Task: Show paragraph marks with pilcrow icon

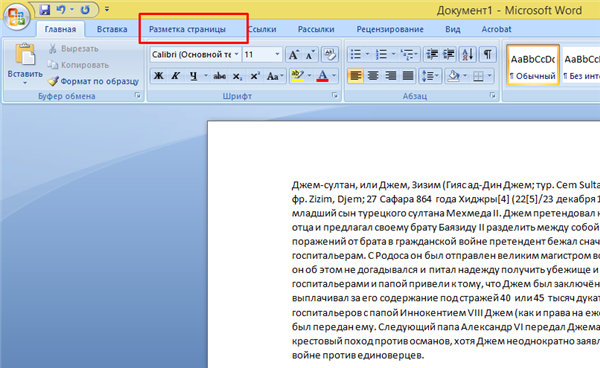Action: coord(487,55)
